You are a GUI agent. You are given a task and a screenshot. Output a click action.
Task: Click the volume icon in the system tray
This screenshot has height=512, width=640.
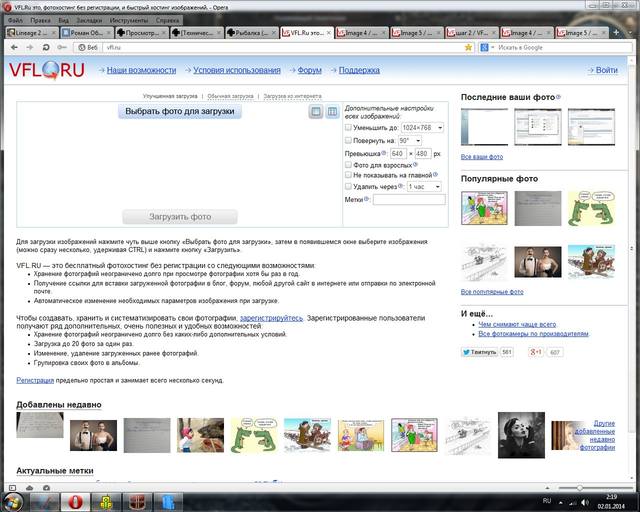pos(585,502)
